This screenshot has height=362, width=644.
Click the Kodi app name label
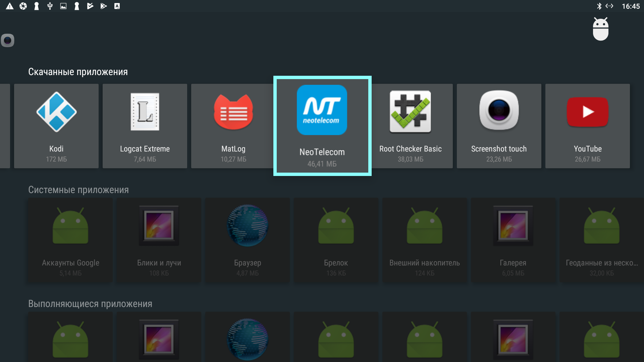point(56,149)
